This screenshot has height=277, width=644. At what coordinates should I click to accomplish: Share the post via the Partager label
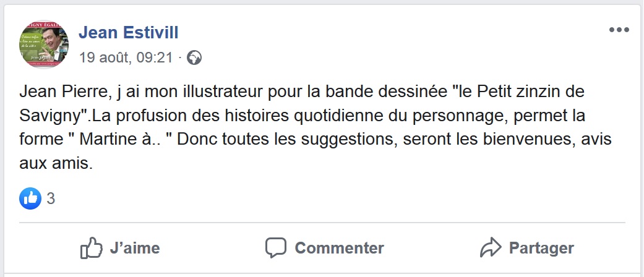[541, 249]
